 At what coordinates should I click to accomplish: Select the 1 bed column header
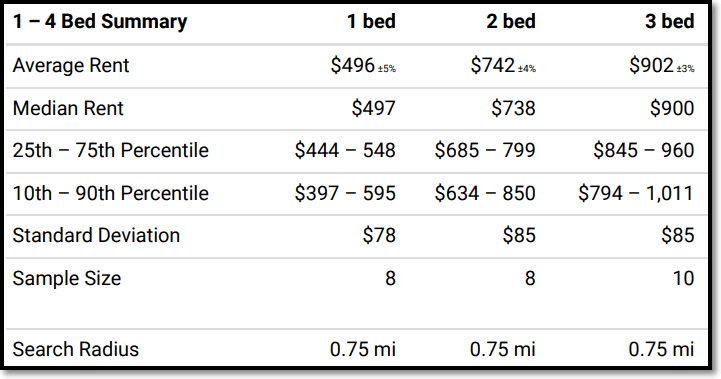tap(371, 22)
